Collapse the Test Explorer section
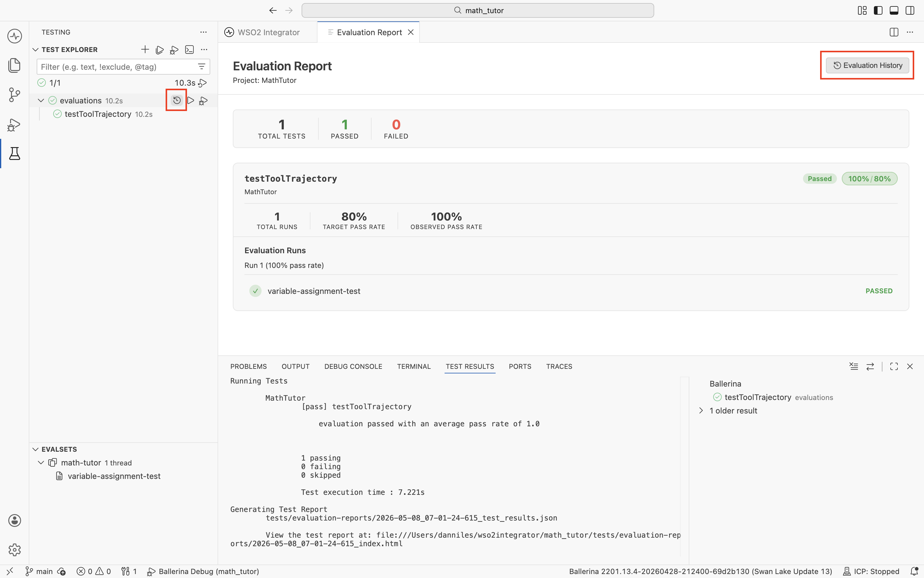This screenshot has width=924, height=578. pyautogui.click(x=35, y=50)
